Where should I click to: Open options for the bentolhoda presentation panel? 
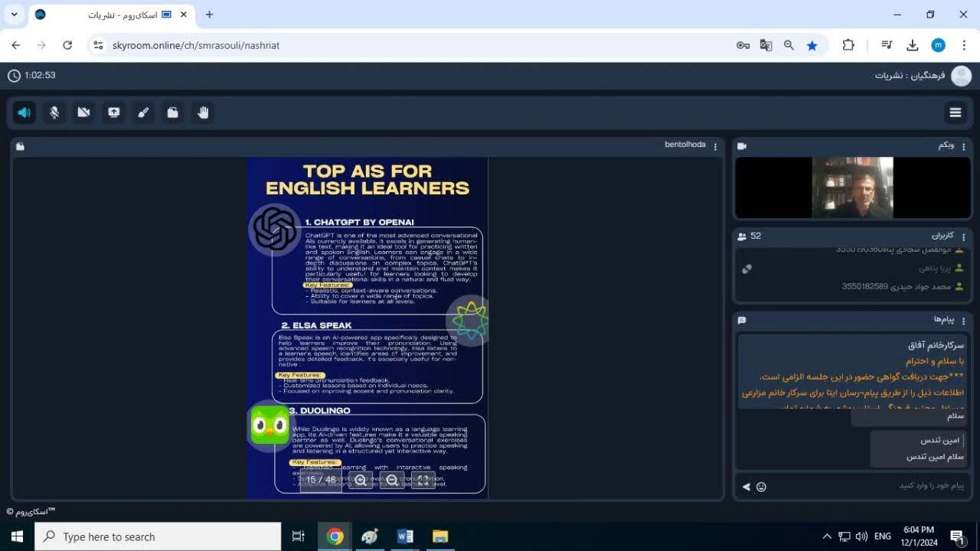tap(715, 146)
